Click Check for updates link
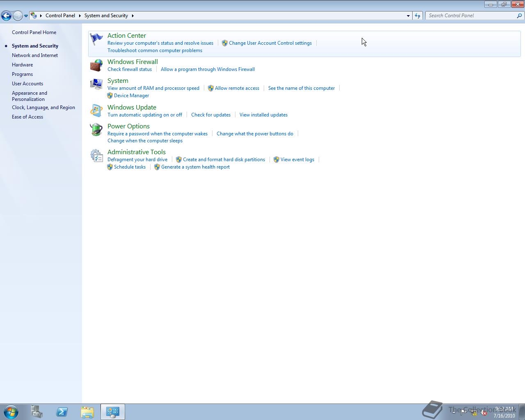The image size is (525, 420). tap(211, 115)
